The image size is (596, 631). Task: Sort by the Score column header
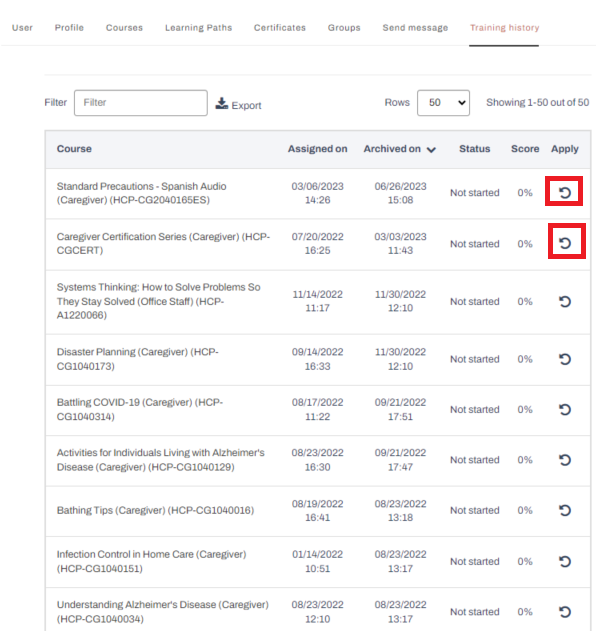pyautogui.click(x=525, y=149)
